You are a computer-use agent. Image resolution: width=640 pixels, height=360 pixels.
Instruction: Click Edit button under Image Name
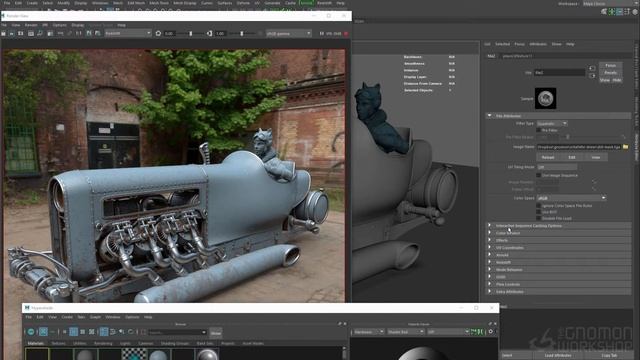(x=571, y=157)
